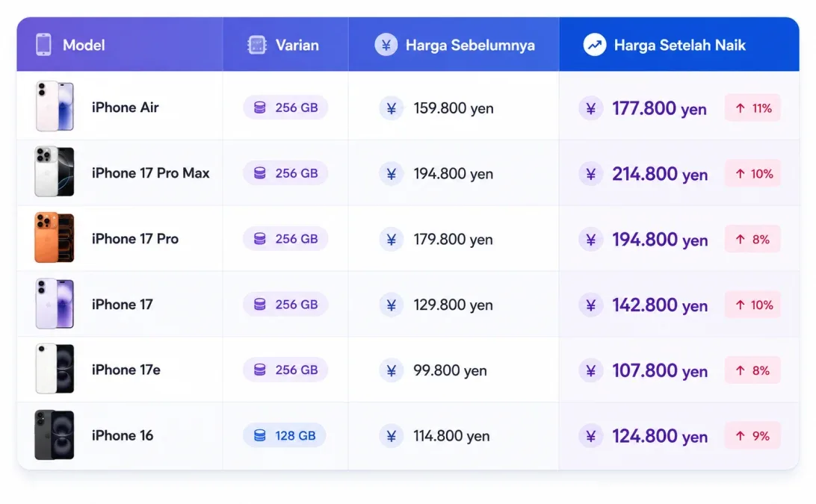Click the 256 GB badge for iPhone Air
The image size is (816, 504).
pos(285,108)
